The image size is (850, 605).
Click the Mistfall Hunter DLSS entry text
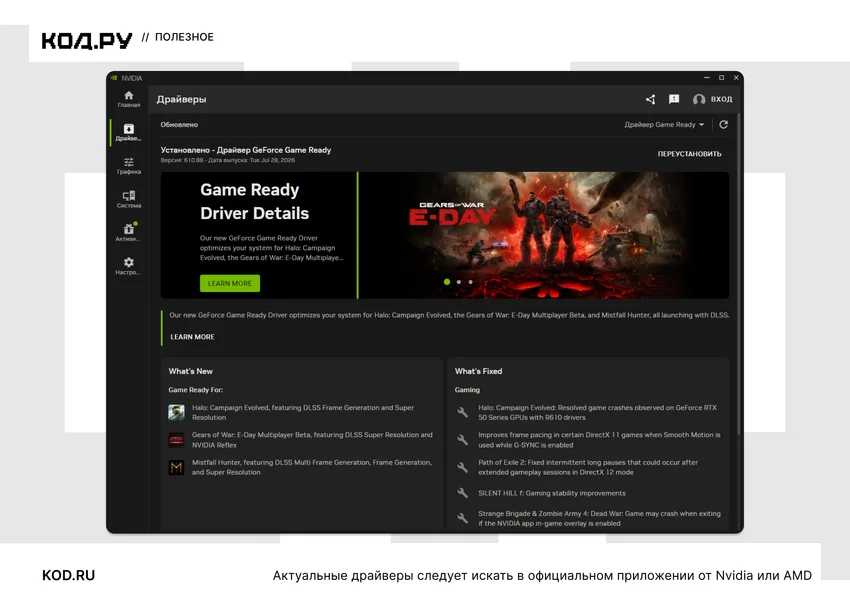312,467
